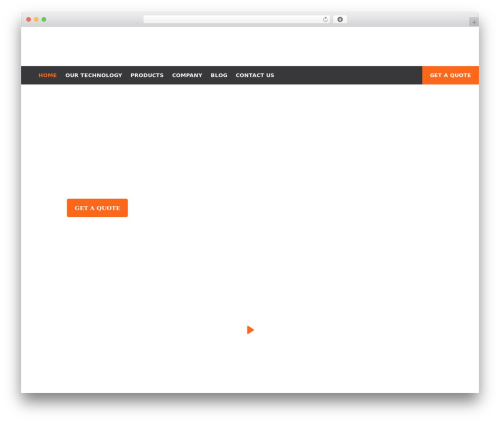
Task: Click the round browser extension icon
Action: tap(340, 20)
